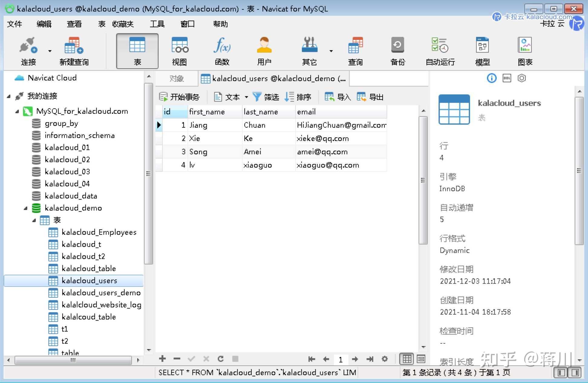
Task: Click the 筛选 filter button
Action: [x=266, y=97]
